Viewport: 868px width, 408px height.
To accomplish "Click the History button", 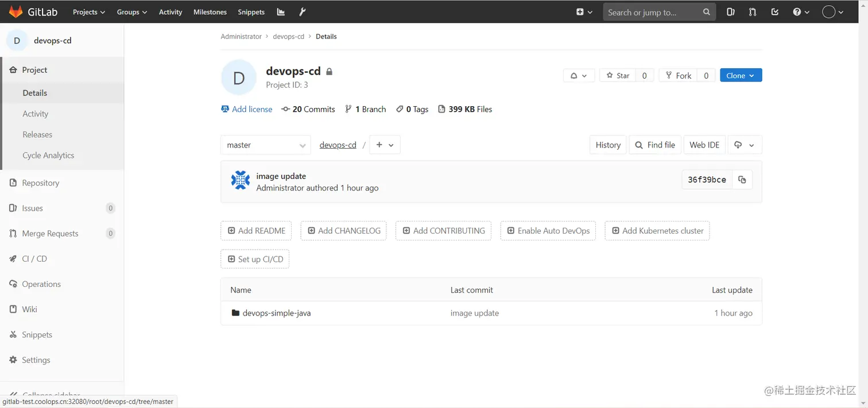I will pos(608,145).
